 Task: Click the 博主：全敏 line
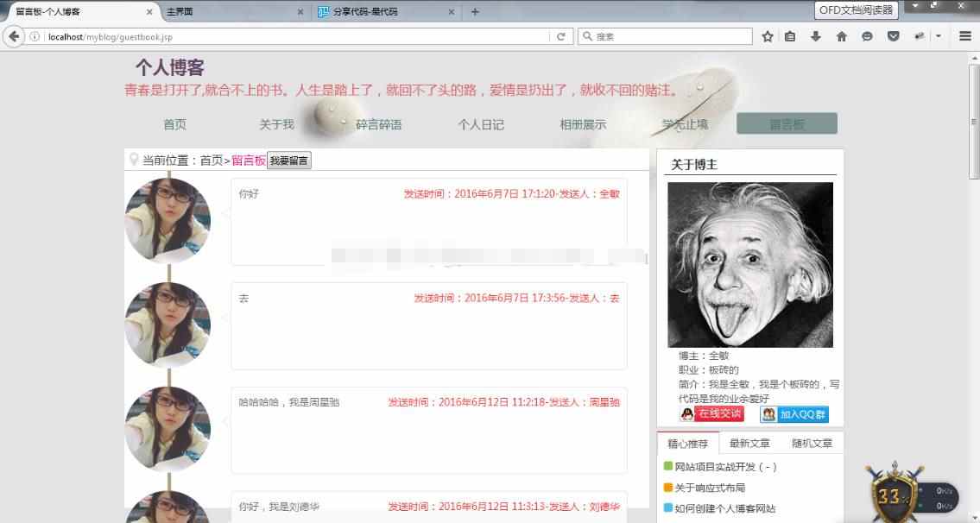pyautogui.click(x=704, y=356)
